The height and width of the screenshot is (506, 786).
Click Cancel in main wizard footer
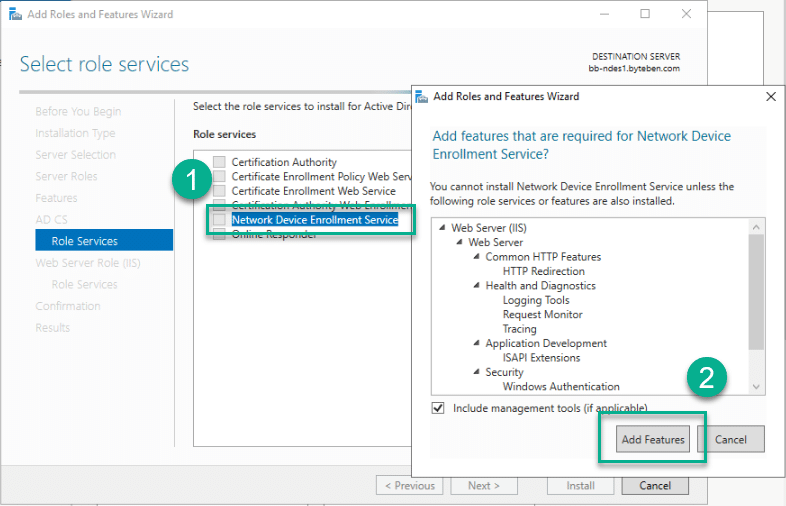655,485
